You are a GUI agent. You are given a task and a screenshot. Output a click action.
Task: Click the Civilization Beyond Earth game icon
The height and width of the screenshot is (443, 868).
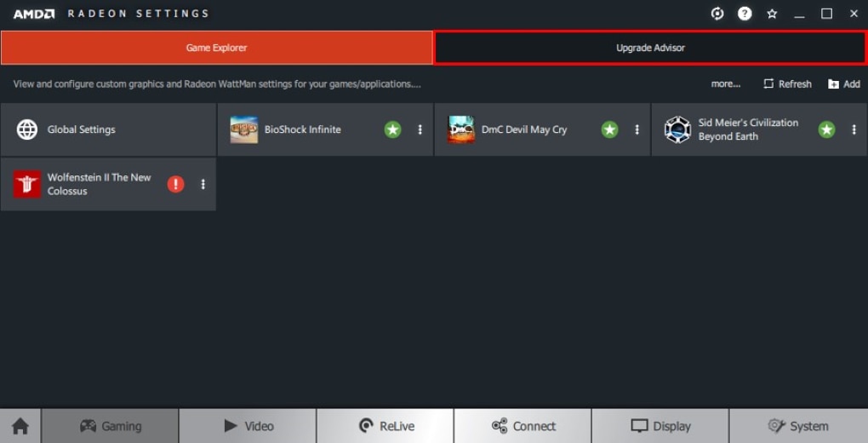pos(677,129)
